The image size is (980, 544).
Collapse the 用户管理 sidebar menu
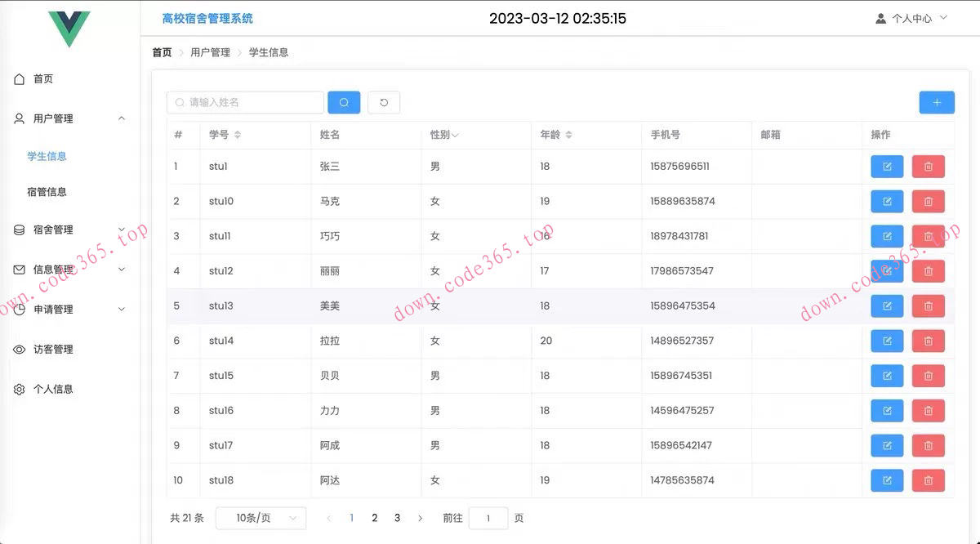[x=69, y=118]
